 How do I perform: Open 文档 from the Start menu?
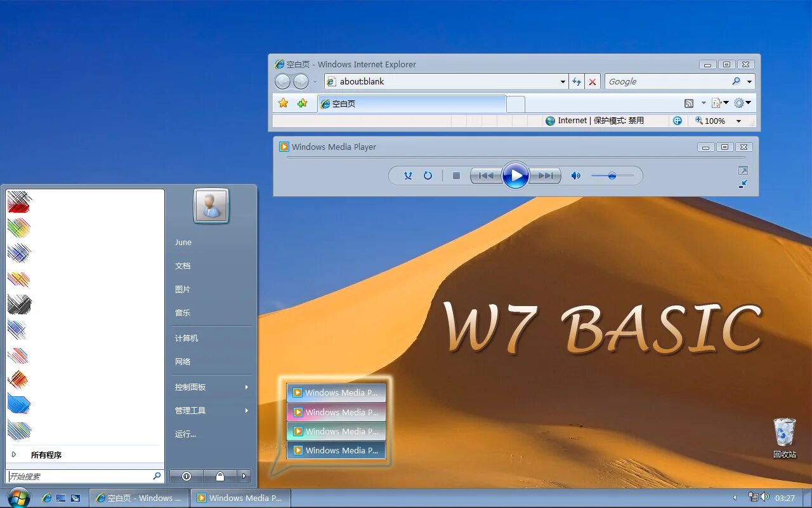(183, 265)
